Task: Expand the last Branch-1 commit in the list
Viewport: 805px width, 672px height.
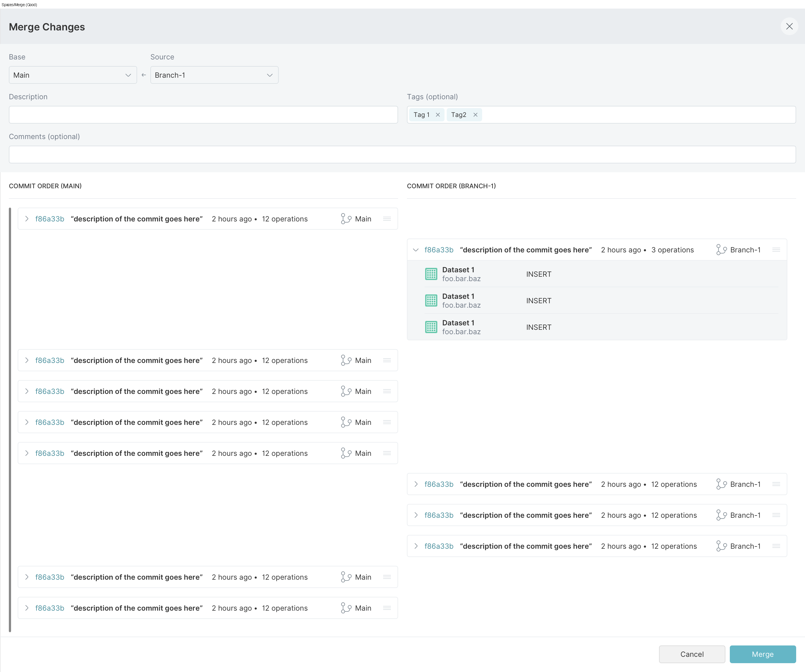Action: pyautogui.click(x=415, y=546)
